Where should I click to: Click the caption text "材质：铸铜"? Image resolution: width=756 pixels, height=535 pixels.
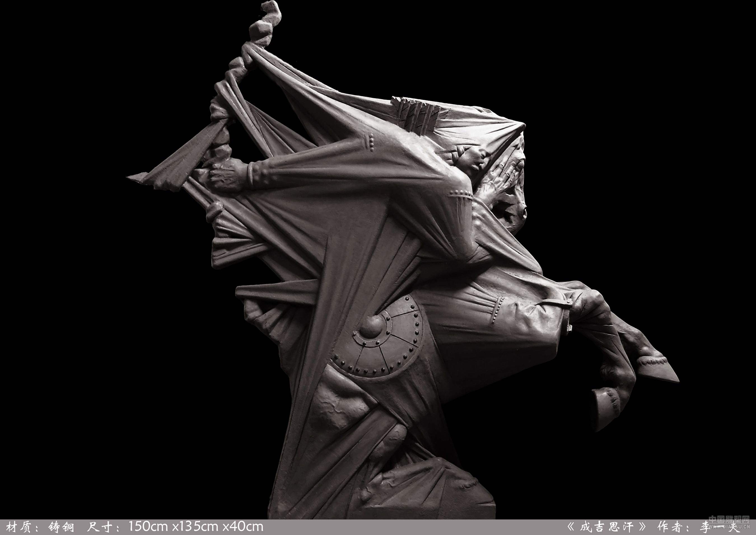(40, 527)
